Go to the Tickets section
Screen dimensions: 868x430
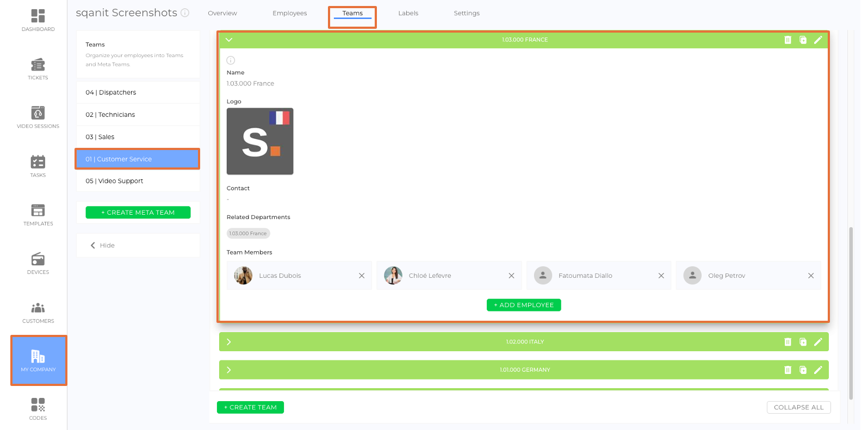click(38, 69)
